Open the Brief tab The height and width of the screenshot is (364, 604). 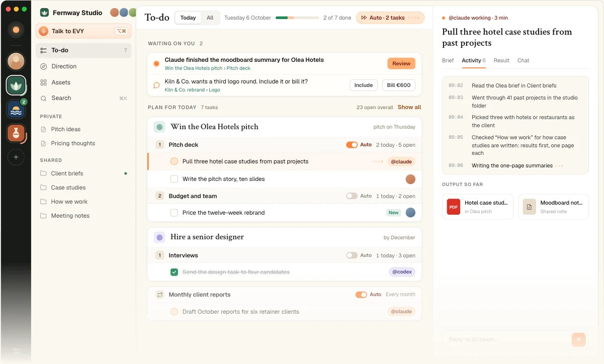click(x=448, y=60)
